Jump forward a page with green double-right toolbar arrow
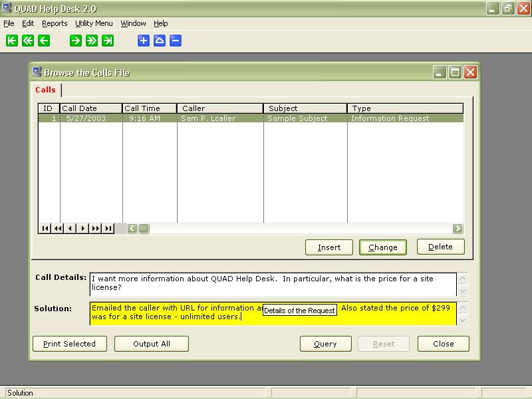 pos(92,41)
